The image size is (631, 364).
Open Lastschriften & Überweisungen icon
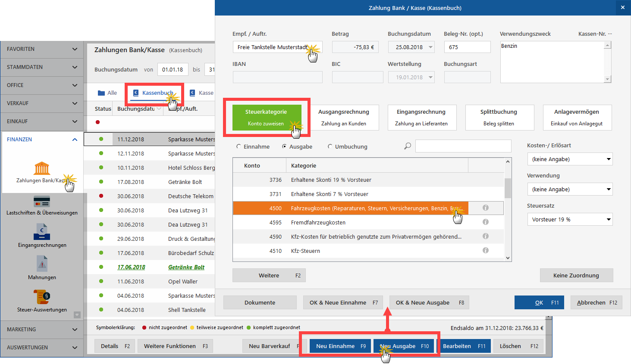click(x=42, y=201)
